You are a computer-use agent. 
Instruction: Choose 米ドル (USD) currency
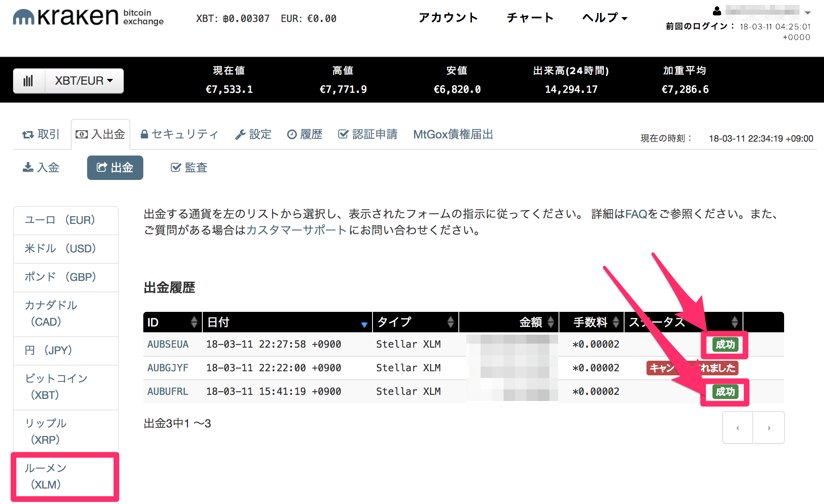coord(66,249)
